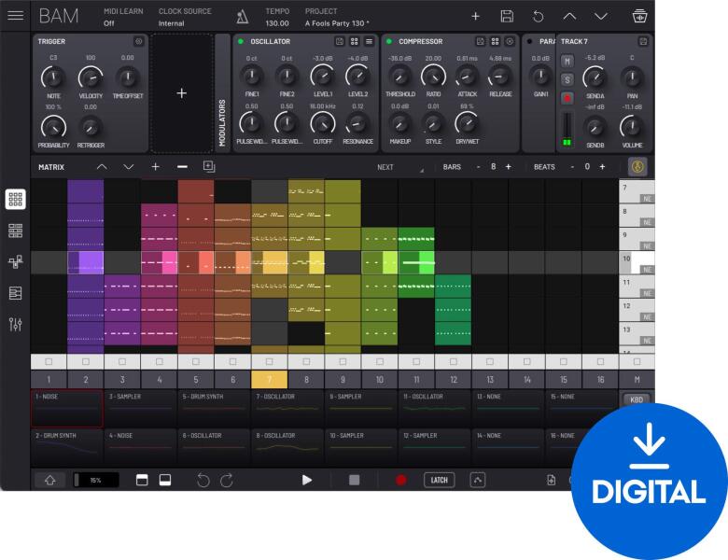This screenshot has width=728, height=560.
Task: Open the hamburger main menu
Action: pyautogui.click(x=16, y=16)
